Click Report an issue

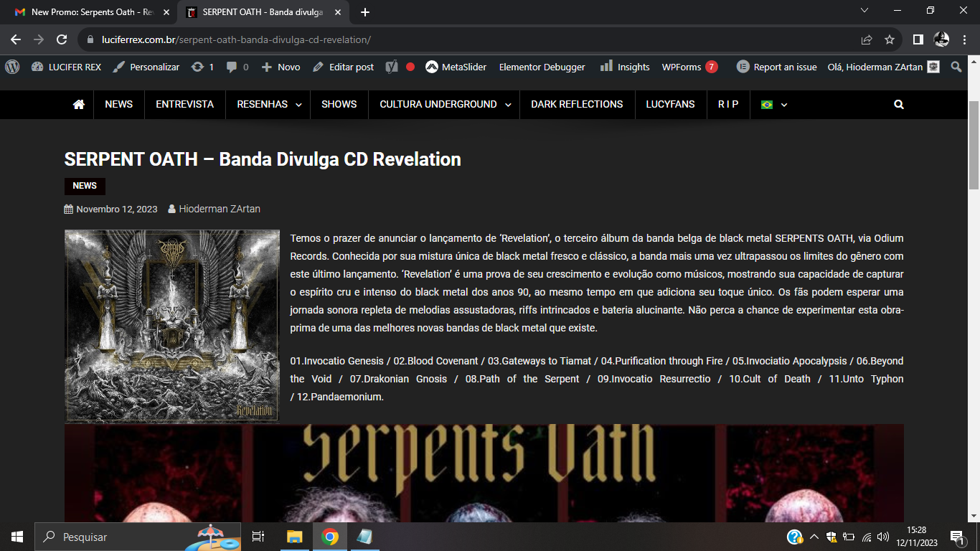pos(777,67)
